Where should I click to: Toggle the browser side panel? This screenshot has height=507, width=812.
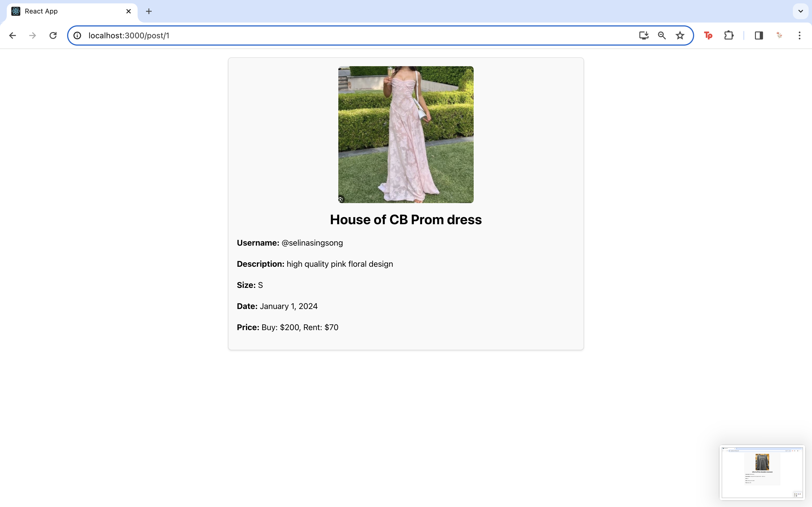(759, 35)
